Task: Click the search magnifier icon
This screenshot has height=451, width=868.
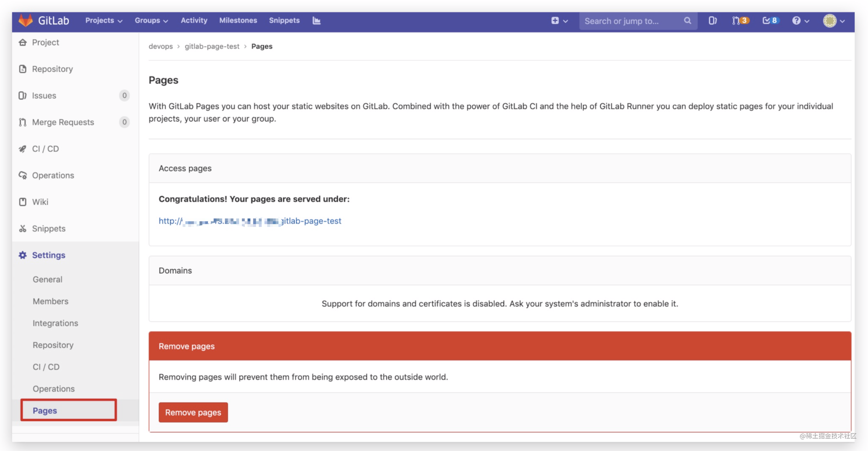Action: click(687, 21)
